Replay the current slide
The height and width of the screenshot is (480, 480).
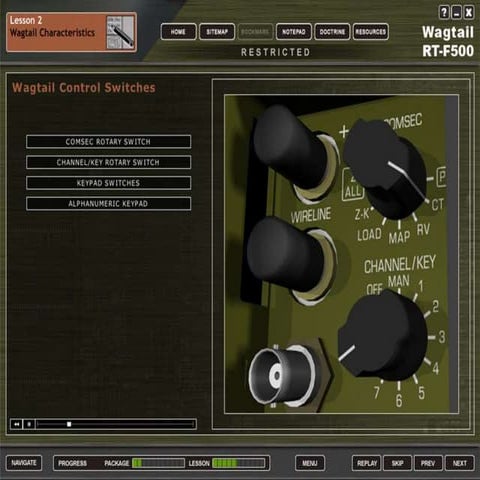tap(366, 463)
